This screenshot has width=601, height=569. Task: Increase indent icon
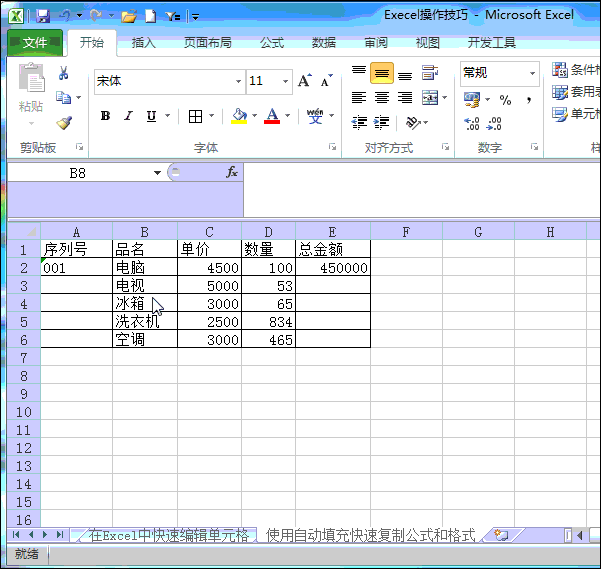381,123
